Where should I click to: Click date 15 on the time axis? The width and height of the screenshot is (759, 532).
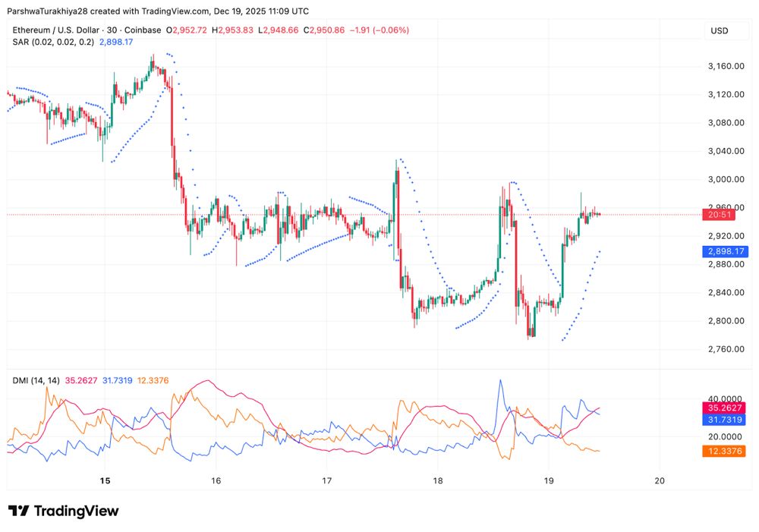pyautogui.click(x=105, y=481)
